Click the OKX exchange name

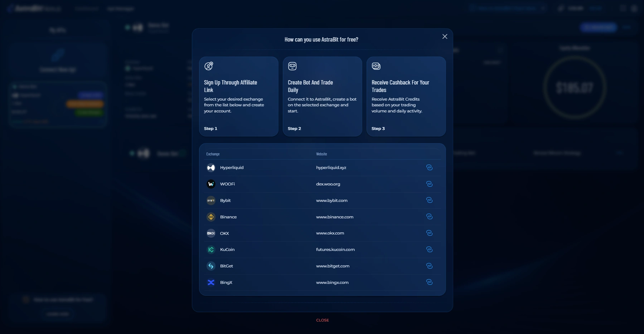[x=224, y=233]
